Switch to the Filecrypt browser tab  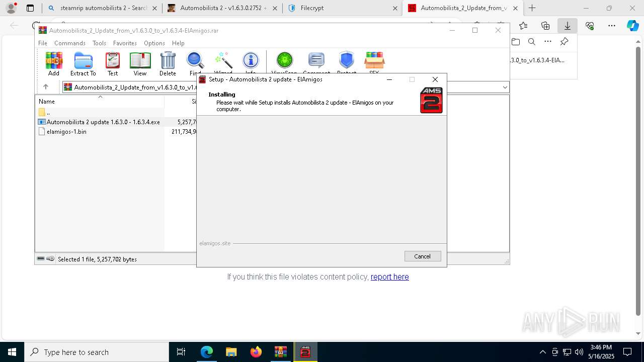tap(342, 8)
